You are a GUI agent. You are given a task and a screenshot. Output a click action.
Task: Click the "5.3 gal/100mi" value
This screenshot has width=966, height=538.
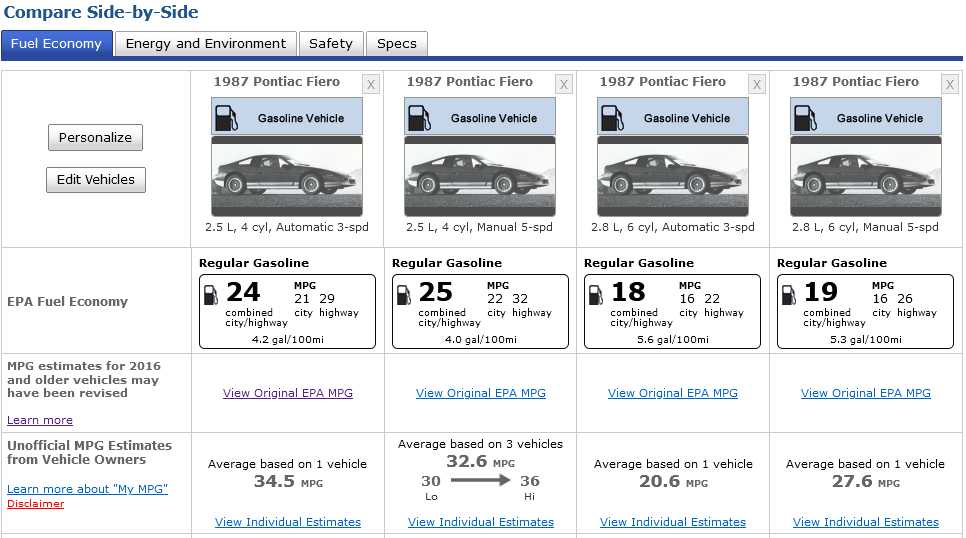point(866,340)
